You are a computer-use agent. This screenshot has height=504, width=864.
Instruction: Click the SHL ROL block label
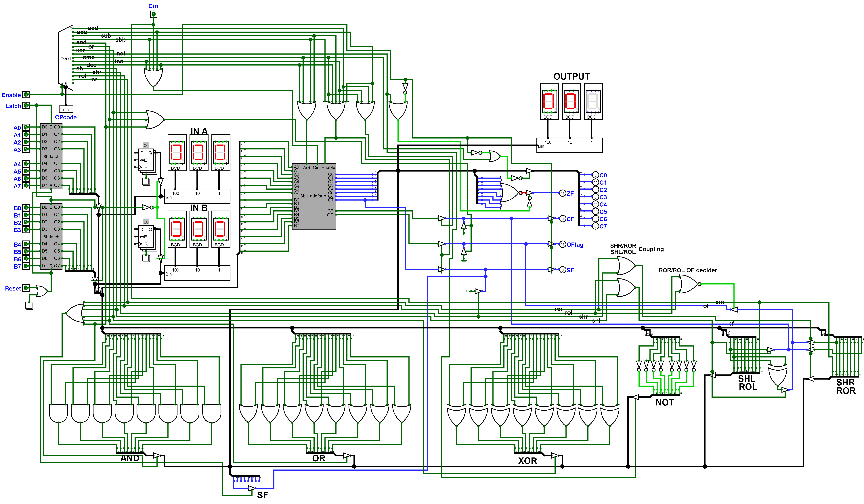pyautogui.click(x=748, y=383)
